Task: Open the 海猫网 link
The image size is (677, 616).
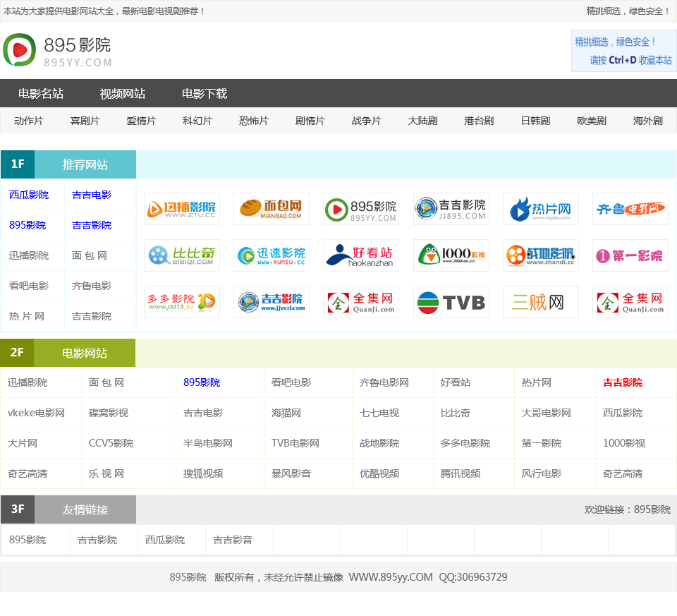Action: pyautogui.click(x=286, y=413)
